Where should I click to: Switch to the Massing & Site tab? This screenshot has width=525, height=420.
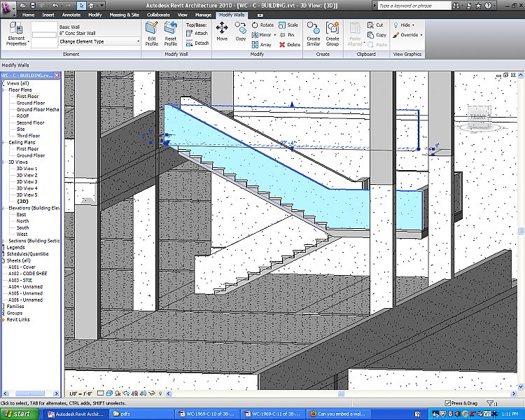pyautogui.click(x=124, y=14)
